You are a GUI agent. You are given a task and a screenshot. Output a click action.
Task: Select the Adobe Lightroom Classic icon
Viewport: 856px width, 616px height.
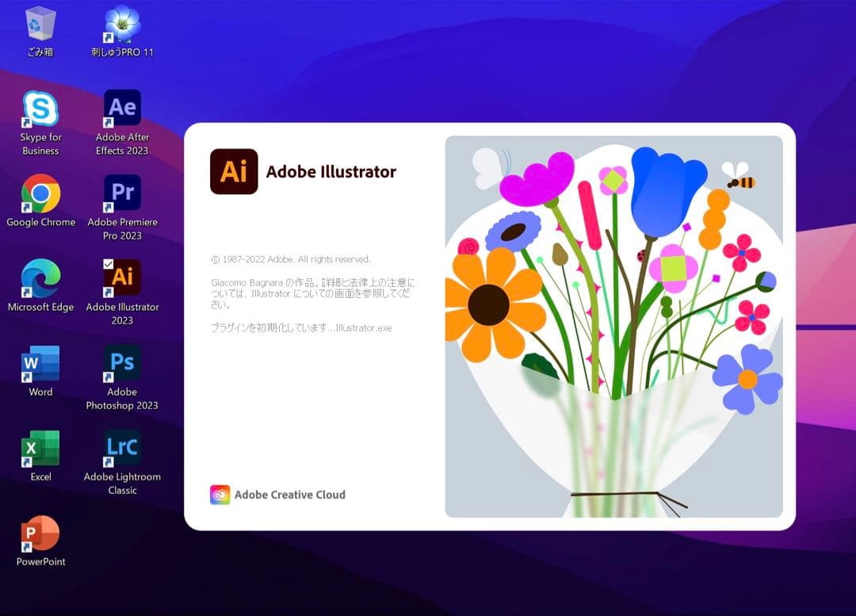coord(122,448)
